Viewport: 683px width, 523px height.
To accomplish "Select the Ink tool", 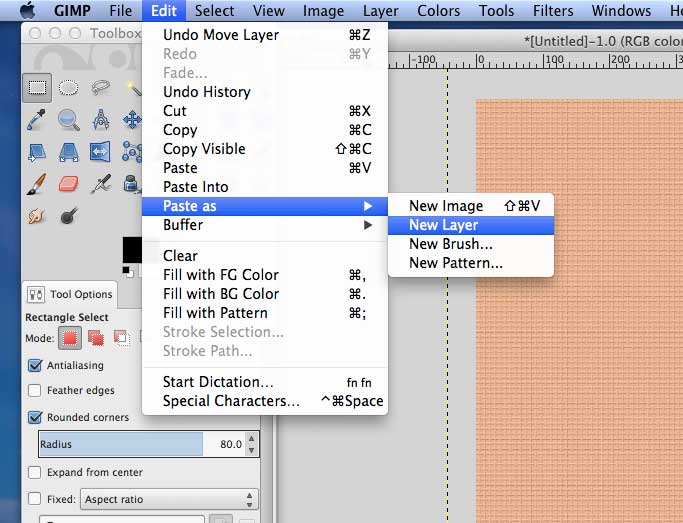I will pos(132,184).
